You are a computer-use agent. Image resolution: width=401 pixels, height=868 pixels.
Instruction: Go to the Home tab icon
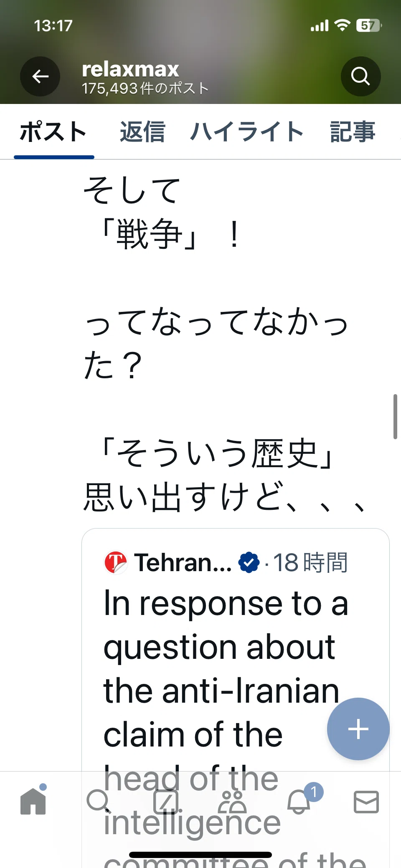click(33, 801)
